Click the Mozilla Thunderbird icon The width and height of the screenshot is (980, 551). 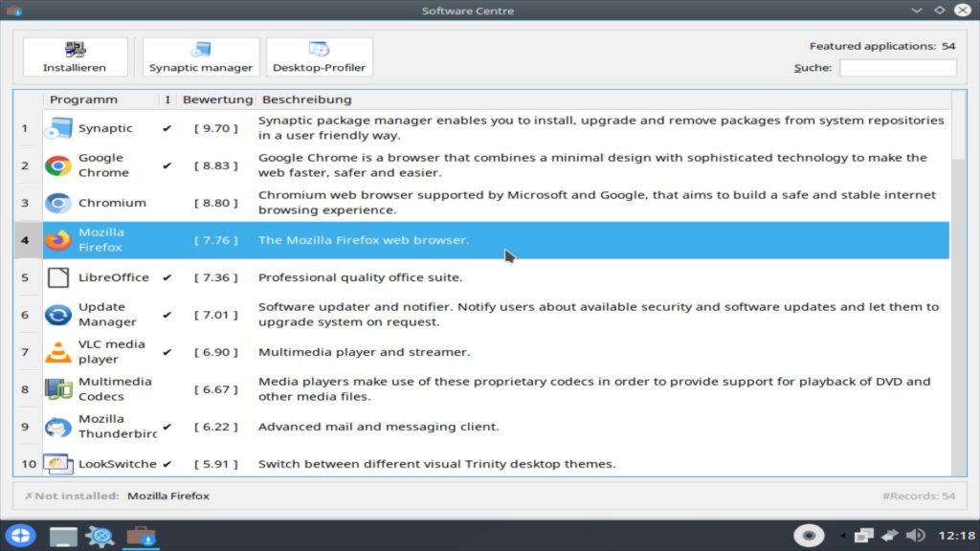[58, 427]
